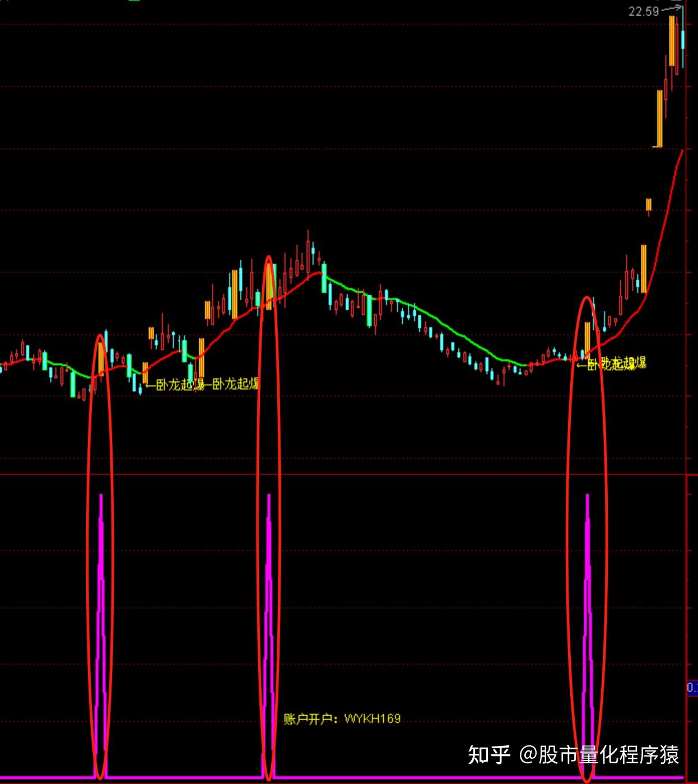Click the 22.59 high price label

[x=644, y=11]
